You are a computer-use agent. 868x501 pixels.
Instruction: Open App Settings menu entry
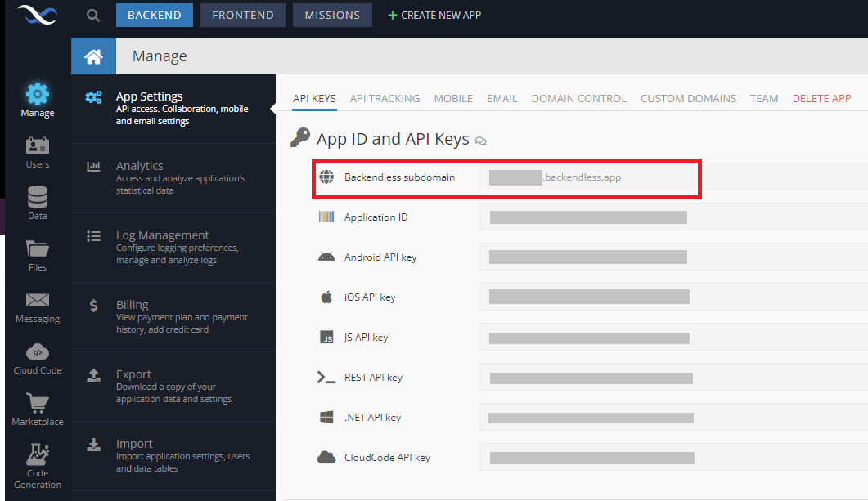(173, 109)
